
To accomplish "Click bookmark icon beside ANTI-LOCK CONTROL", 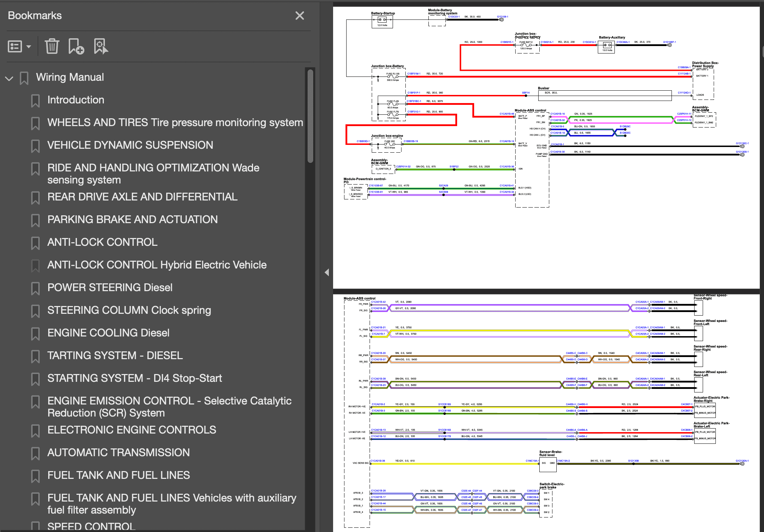I will coord(35,243).
